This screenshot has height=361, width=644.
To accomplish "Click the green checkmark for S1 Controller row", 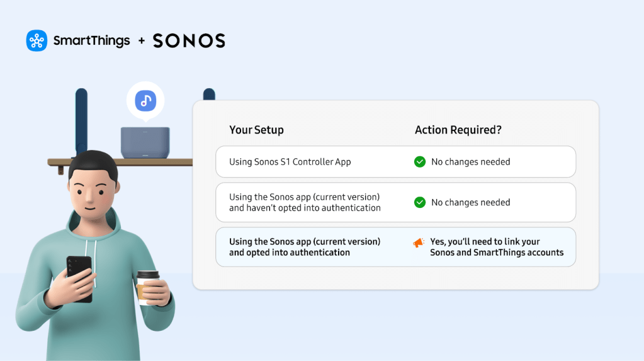I will pos(420,162).
